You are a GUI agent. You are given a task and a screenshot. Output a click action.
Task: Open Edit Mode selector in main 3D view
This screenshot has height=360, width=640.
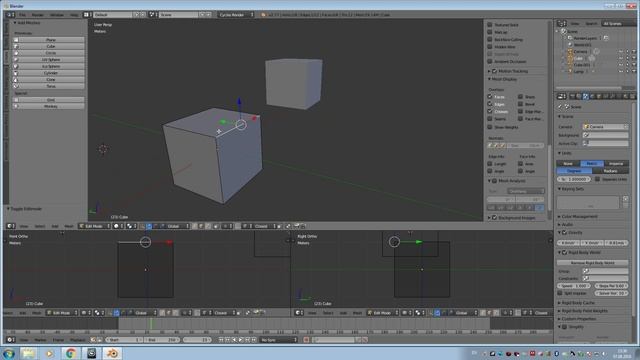(x=94, y=226)
